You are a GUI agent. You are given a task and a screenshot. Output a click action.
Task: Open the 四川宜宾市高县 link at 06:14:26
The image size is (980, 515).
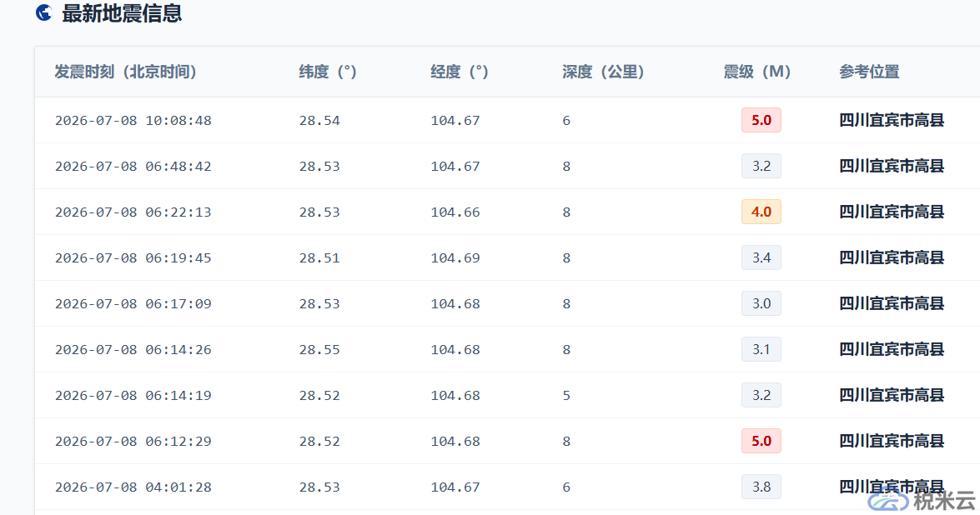tap(892, 349)
